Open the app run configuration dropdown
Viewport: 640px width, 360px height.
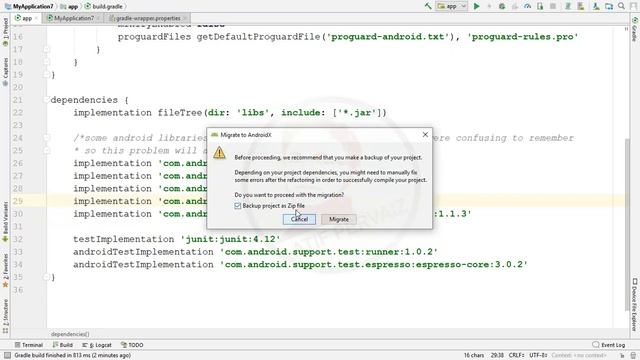tap(451, 6)
